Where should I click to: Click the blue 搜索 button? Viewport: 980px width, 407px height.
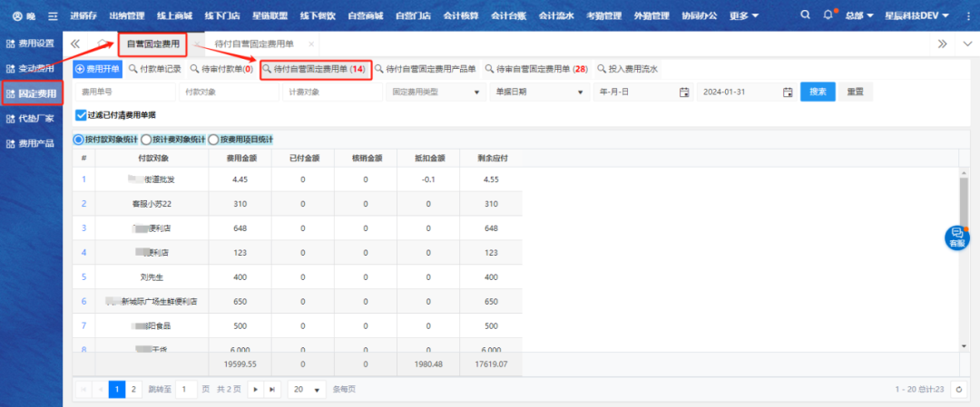pos(817,92)
